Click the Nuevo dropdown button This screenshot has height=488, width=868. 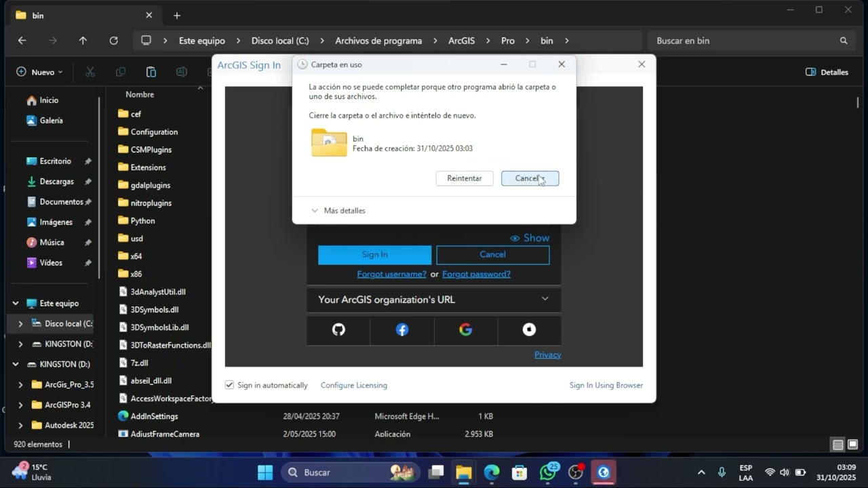click(39, 72)
